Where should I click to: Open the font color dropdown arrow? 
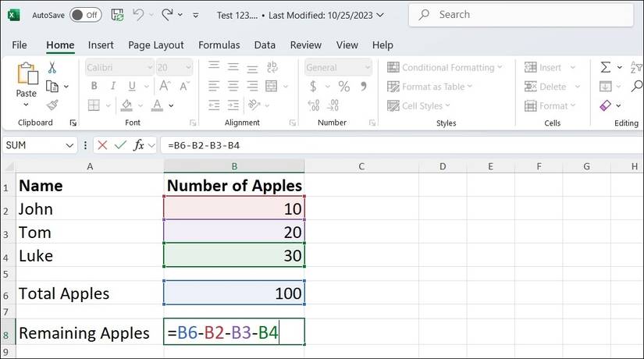tap(171, 105)
